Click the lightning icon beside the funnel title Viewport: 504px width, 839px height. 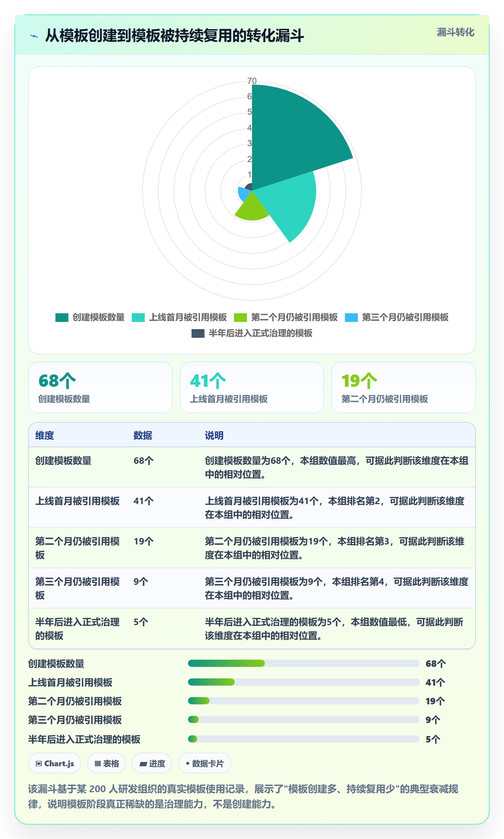coord(34,36)
